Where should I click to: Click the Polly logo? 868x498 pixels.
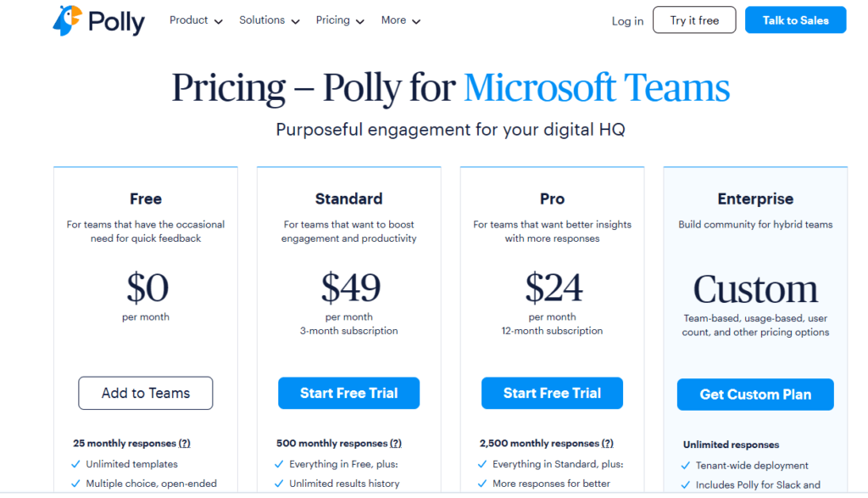pyautogui.click(x=97, y=21)
